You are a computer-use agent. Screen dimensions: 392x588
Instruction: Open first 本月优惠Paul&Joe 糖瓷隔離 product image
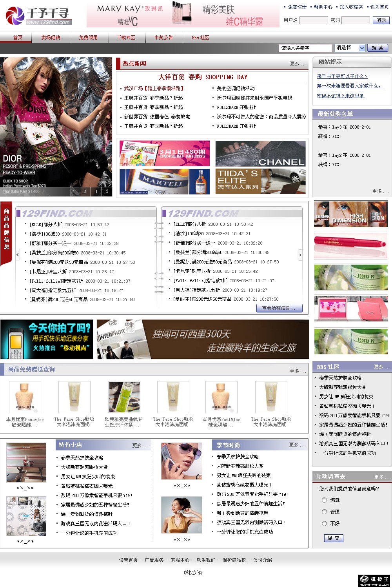click(25, 397)
